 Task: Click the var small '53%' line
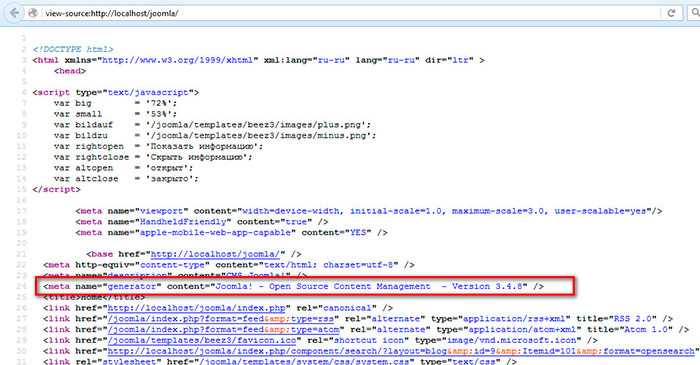(x=115, y=114)
